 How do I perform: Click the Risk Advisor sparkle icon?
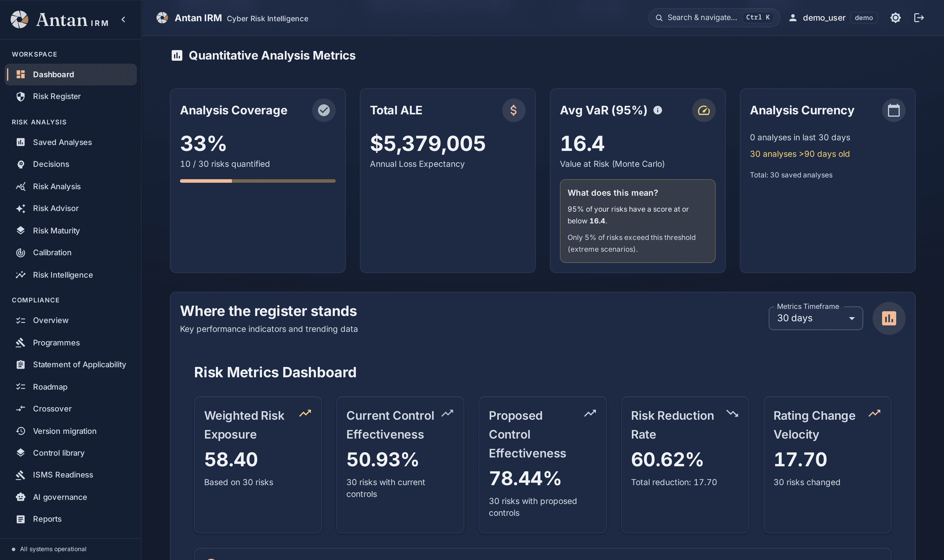[21, 208]
